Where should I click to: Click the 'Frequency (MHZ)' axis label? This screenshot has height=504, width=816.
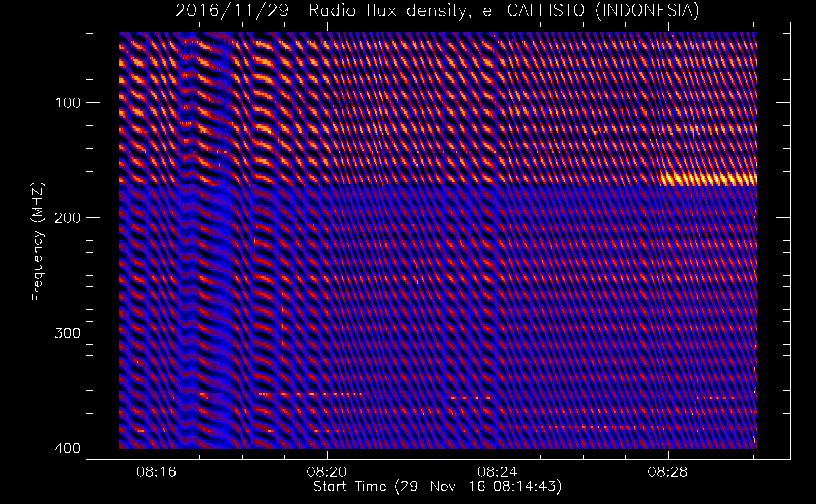tap(38, 242)
